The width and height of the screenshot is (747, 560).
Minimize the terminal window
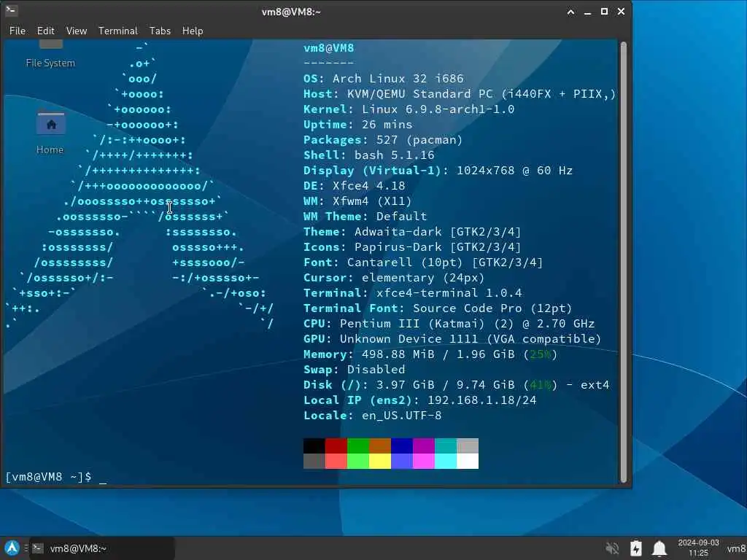pos(587,12)
